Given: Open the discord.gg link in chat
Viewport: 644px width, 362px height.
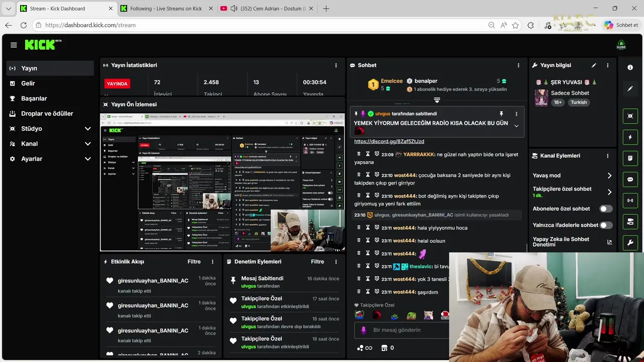Looking at the screenshot, I should pyautogui.click(x=389, y=142).
